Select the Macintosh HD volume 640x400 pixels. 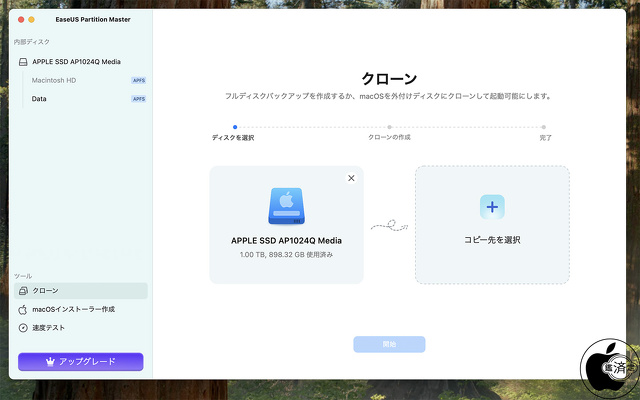click(54, 80)
